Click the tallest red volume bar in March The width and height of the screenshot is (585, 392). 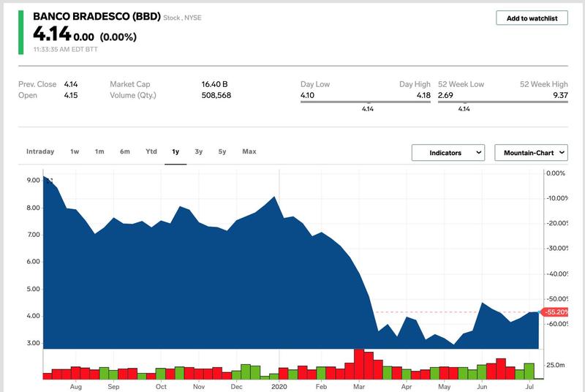359,364
